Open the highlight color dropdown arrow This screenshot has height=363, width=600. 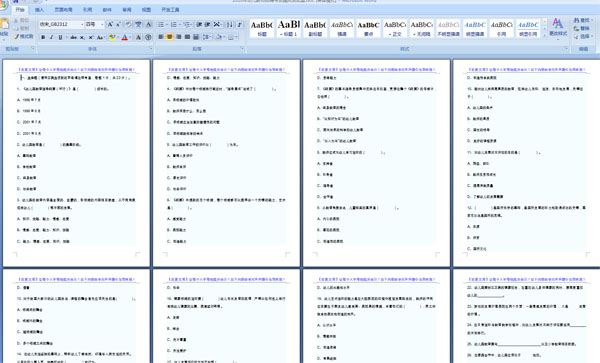coord(117,37)
